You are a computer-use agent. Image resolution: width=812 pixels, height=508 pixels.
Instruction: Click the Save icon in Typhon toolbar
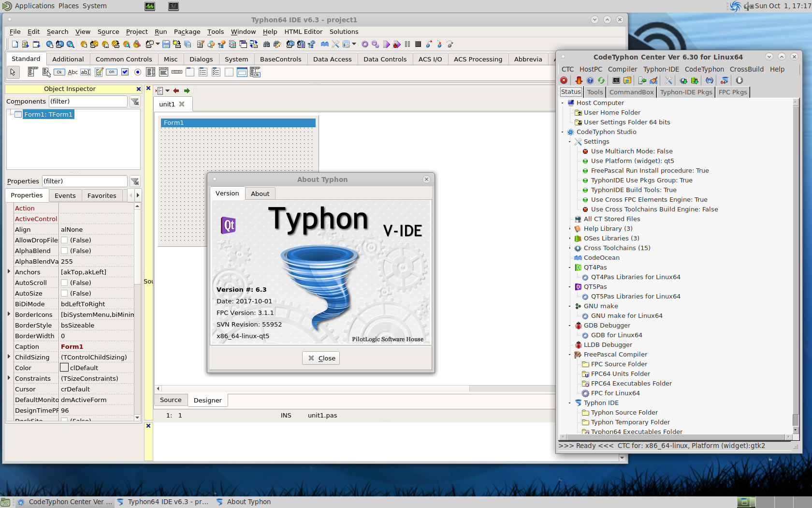click(x=166, y=45)
